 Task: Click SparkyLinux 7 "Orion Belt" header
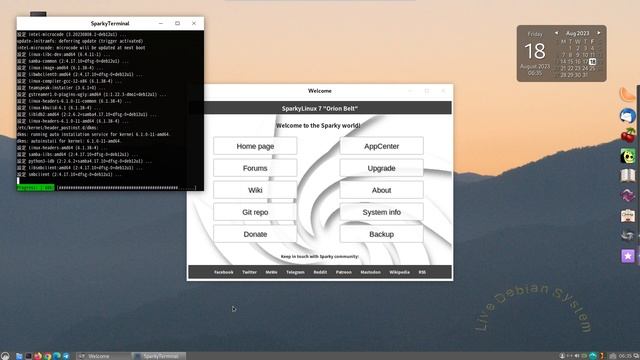(x=320, y=108)
